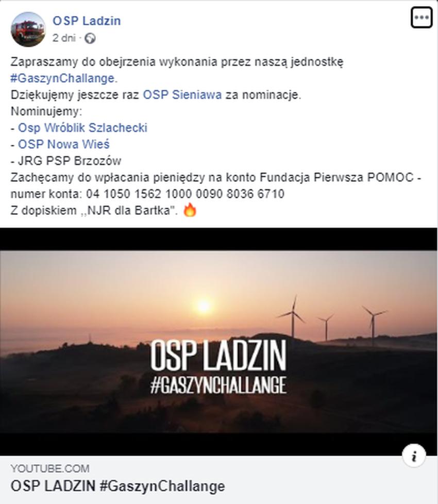Click the public globe privacy icon

coord(90,39)
